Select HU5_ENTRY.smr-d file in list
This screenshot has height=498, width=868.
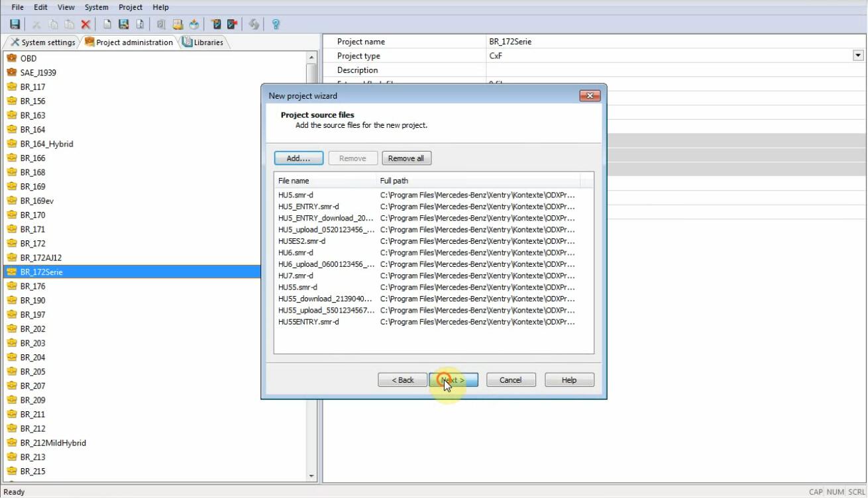coord(309,207)
